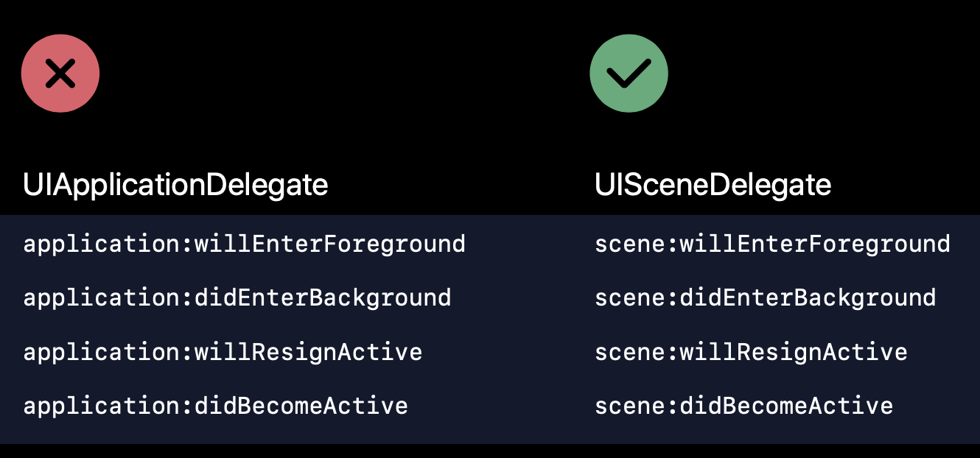Click "application" prefix before willEnterForeground
Image resolution: width=980 pixels, height=458 pixels.
pyautogui.click(x=101, y=244)
